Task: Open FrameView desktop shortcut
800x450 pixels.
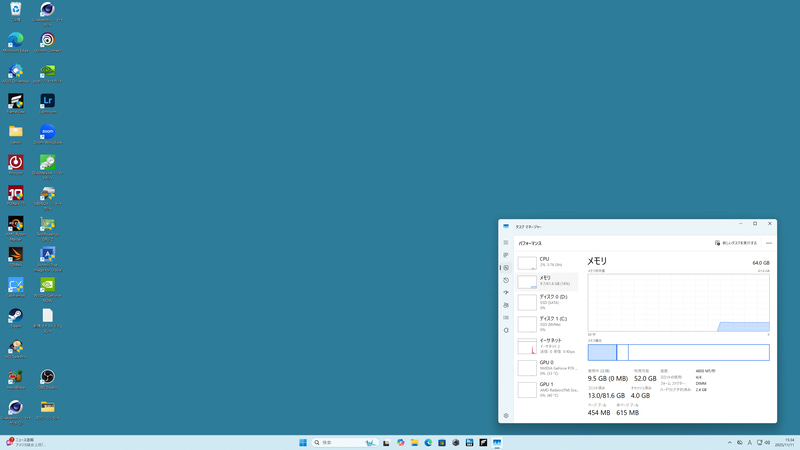Action: coord(16,104)
